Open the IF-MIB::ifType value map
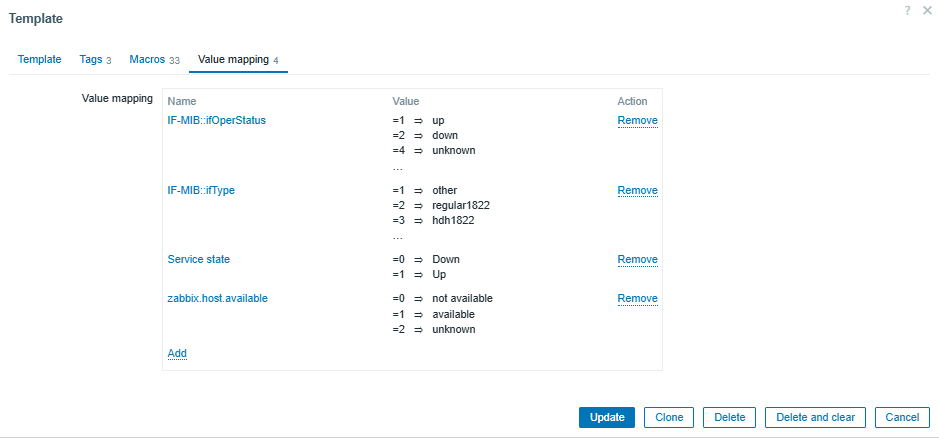 pos(201,190)
